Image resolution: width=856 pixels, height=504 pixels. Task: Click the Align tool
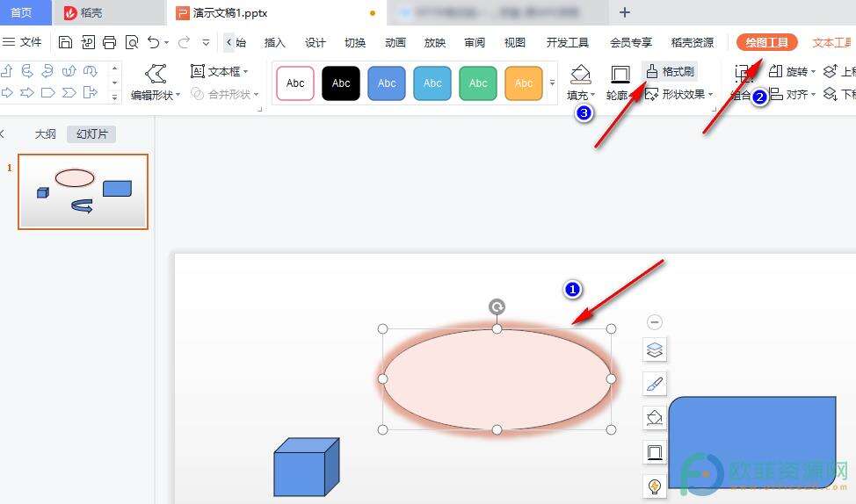(792, 94)
